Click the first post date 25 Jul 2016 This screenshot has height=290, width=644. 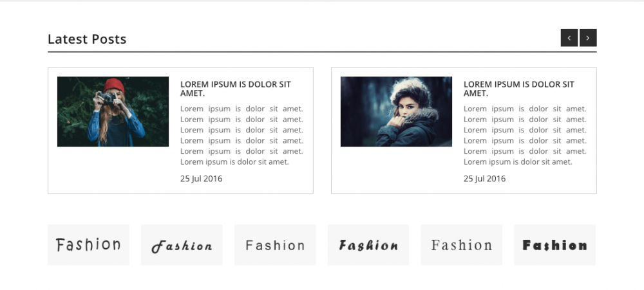point(201,179)
